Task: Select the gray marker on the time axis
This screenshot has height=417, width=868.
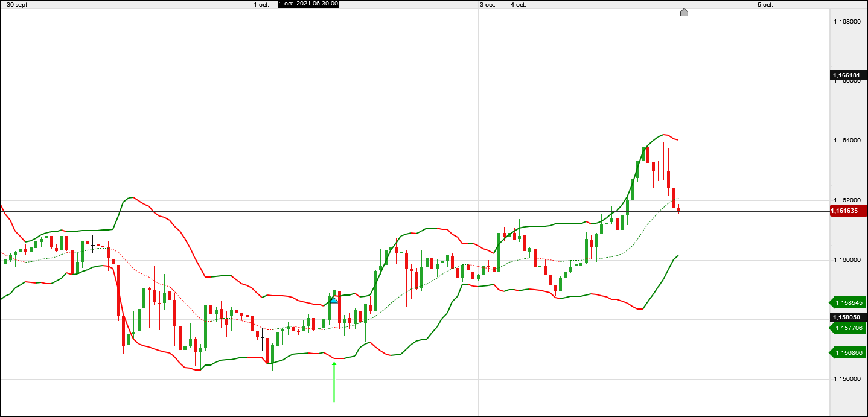Action: coord(684,12)
